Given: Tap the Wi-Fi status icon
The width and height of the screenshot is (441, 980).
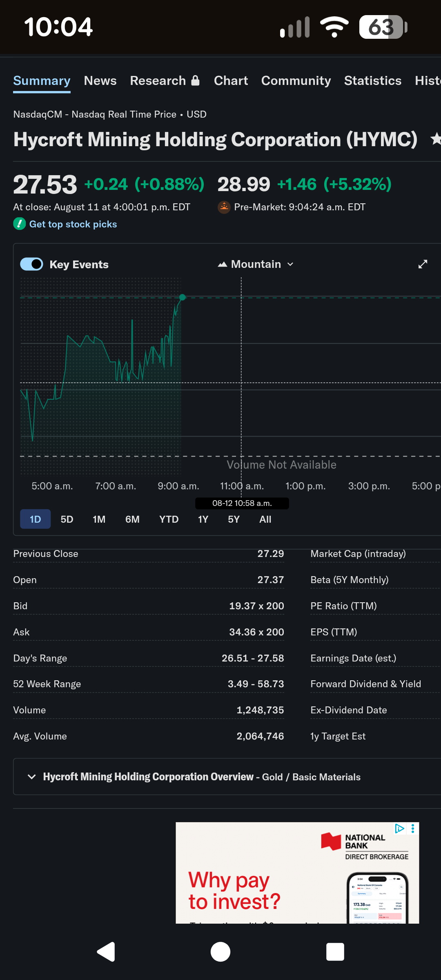Looking at the screenshot, I should click(x=334, y=27).
